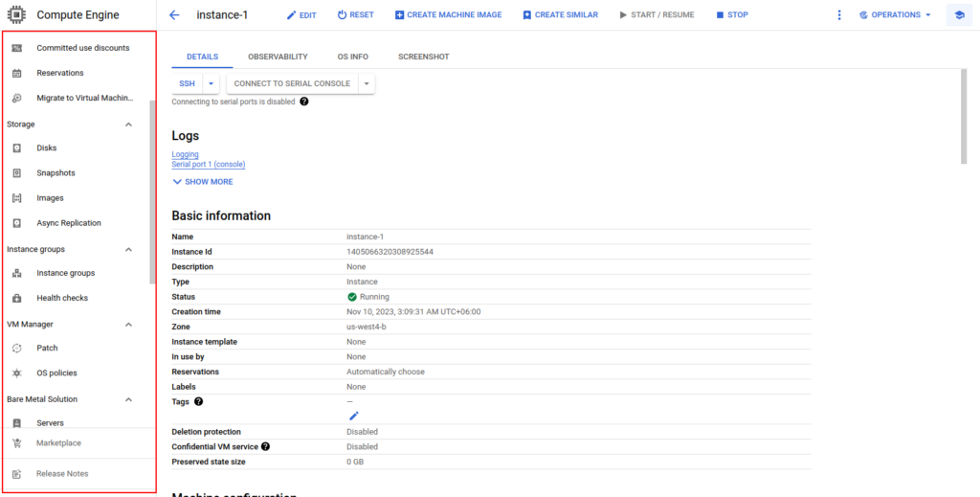The image size is (980, 497).
Task: Click the SSH button
Action: 187,83
